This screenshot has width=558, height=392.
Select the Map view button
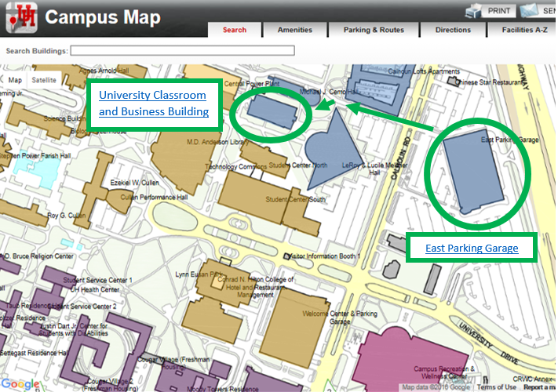[16, 80]
